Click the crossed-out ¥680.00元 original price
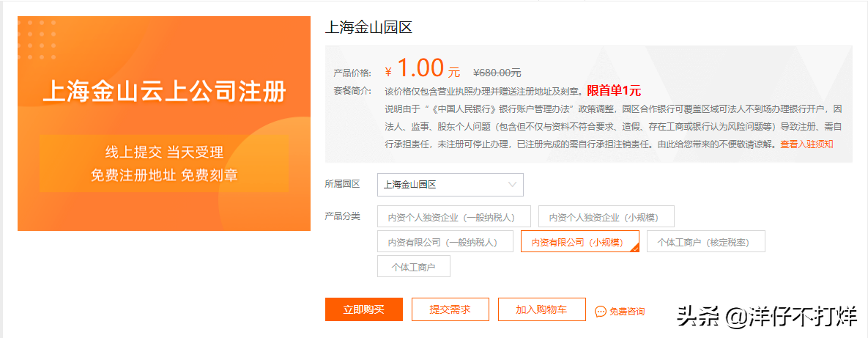Viewport: 868px width, 338px height. [497, 73]
